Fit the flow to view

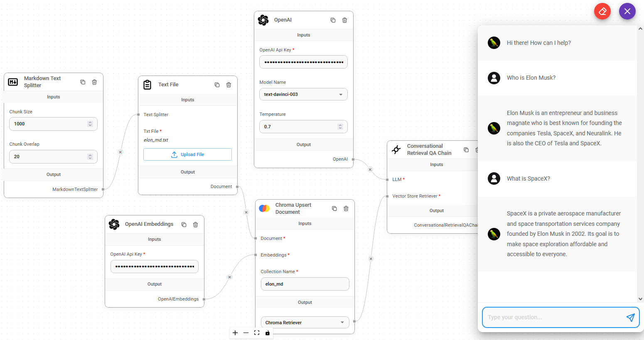(257, 333)
